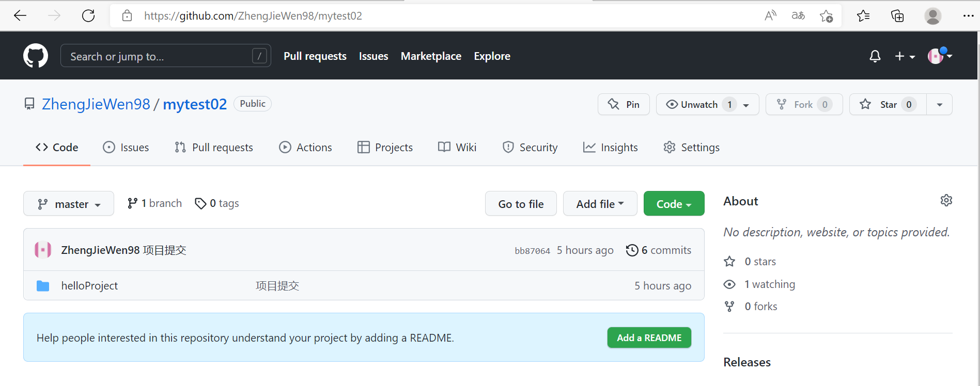Open Pull requests in the top navigation

[x=315, y=56]
